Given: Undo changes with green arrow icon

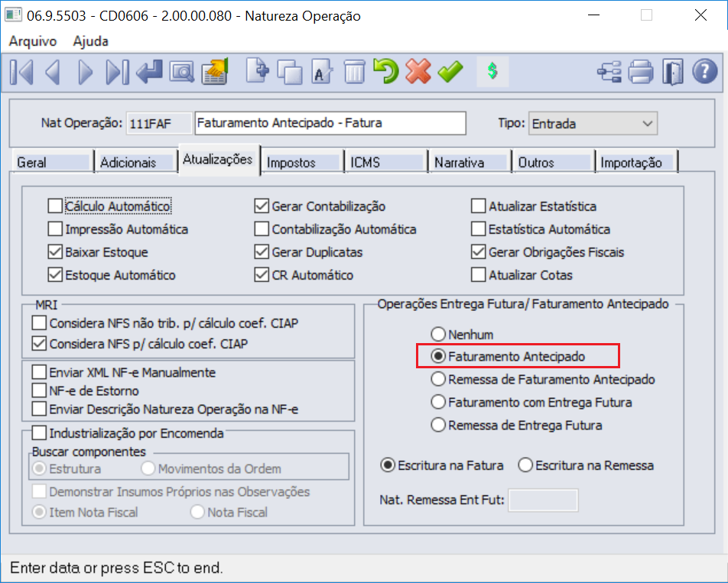Looking at the screenshot, I should [x=386, y=71].
